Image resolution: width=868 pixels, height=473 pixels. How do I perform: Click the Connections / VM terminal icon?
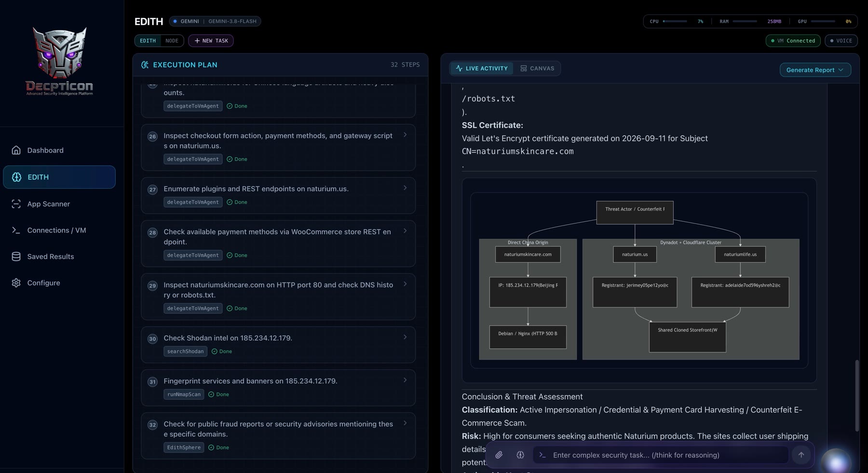(x=16, y=230)
